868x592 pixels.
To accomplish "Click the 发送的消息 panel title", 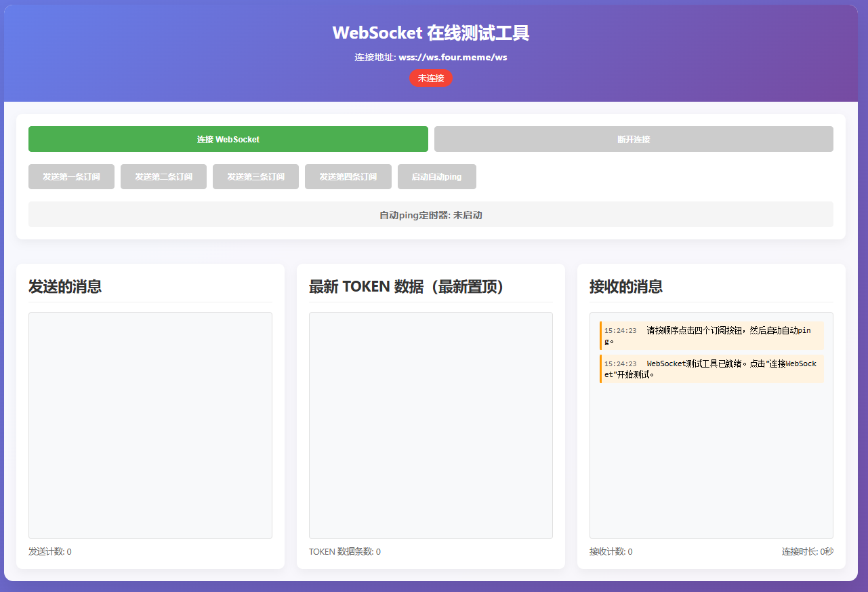I will [64, 287].
